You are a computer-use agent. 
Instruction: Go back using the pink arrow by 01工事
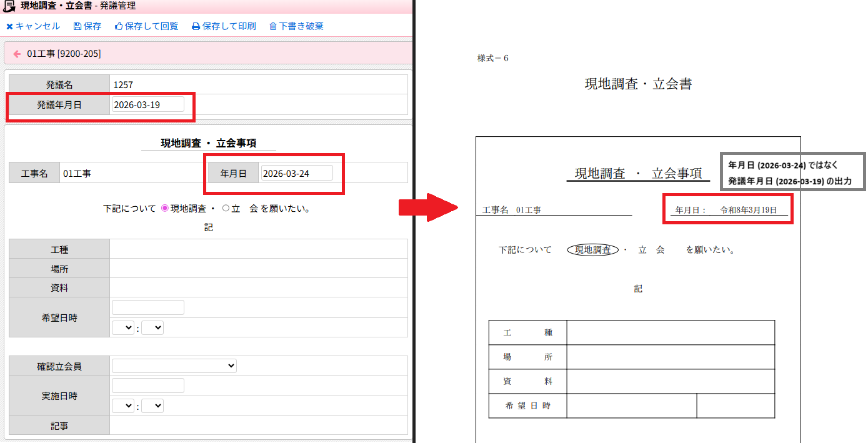[17, 54]
